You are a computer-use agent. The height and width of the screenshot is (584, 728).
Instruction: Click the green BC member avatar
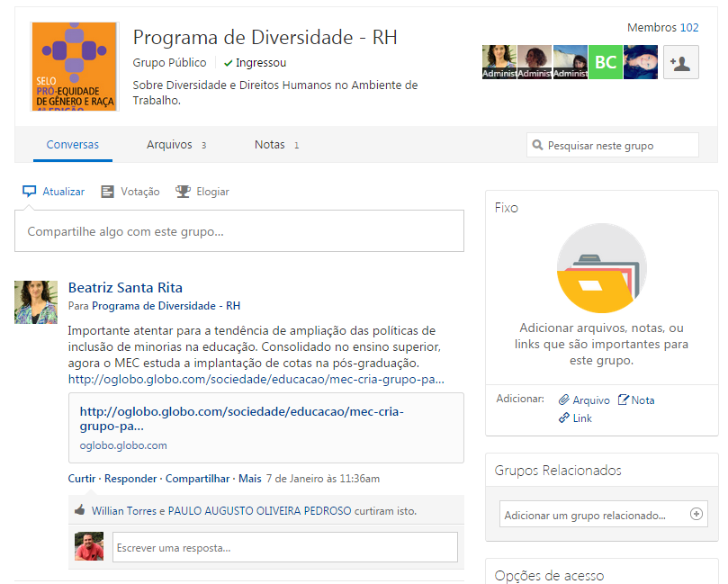[x=606, y=62]
